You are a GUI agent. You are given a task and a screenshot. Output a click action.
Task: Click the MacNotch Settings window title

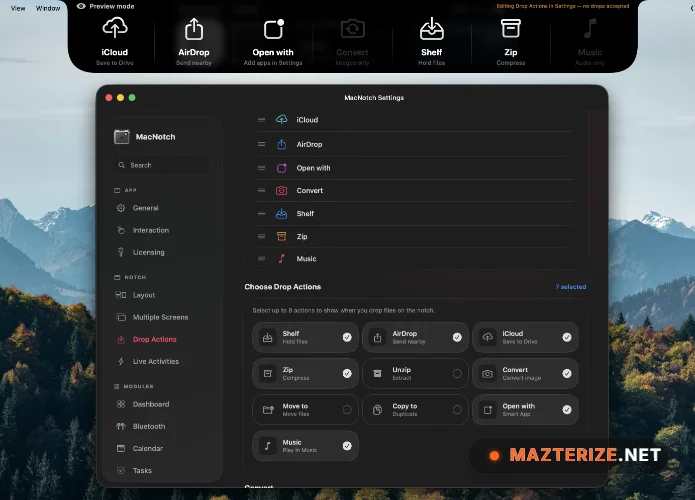(x=374, y=98)
